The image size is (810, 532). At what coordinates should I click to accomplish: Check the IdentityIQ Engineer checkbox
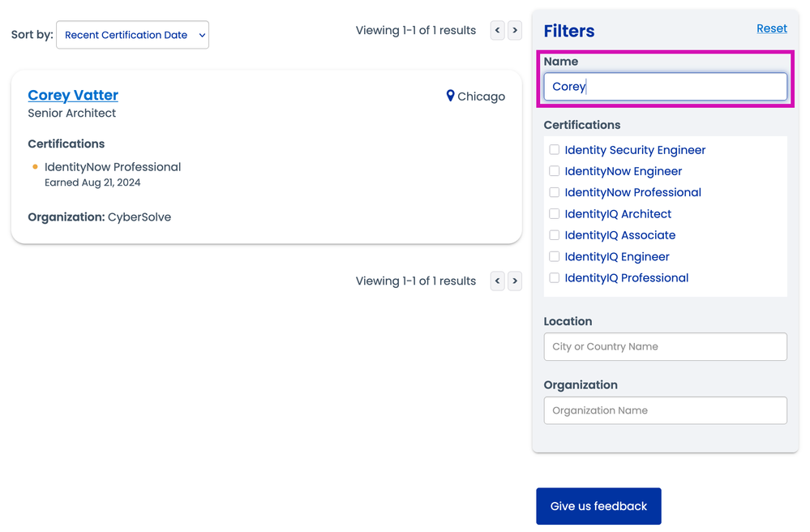click(555, 256)
